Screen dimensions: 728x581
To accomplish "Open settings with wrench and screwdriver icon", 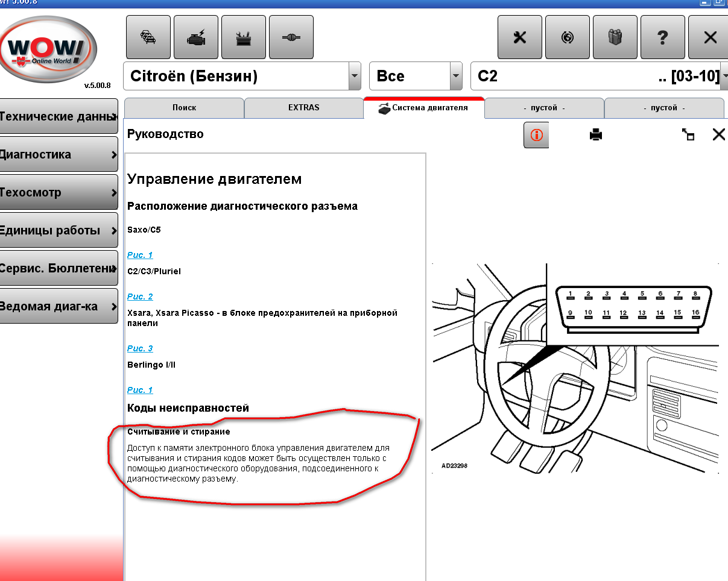I will point(519,37).
